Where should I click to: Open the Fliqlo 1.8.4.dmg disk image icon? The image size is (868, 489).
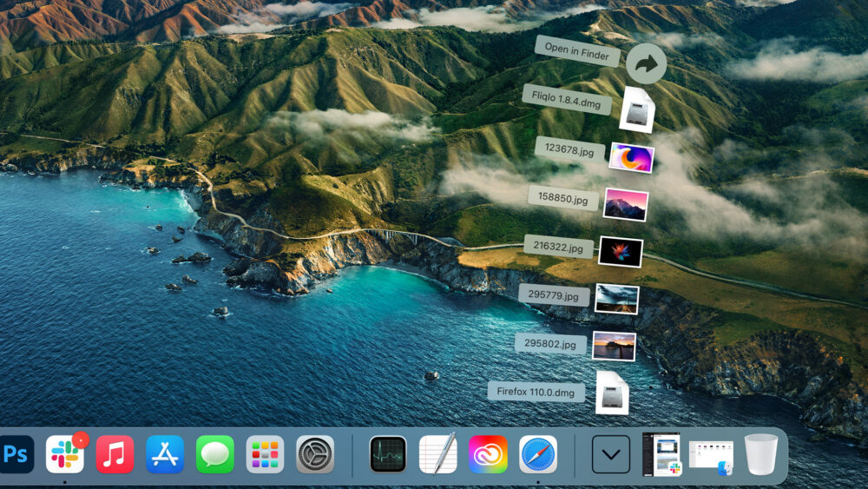pyautogui.click(x=637, y=109)
